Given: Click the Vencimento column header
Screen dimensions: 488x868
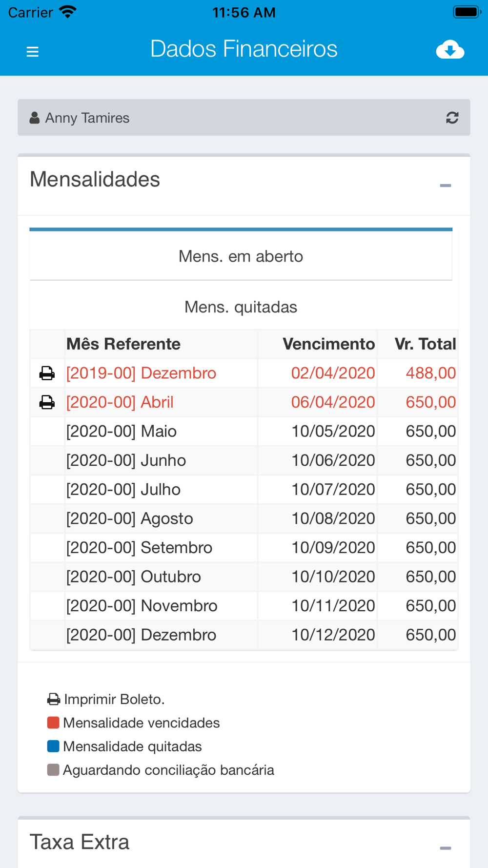Looking at the screenshot, I should 328,344.
